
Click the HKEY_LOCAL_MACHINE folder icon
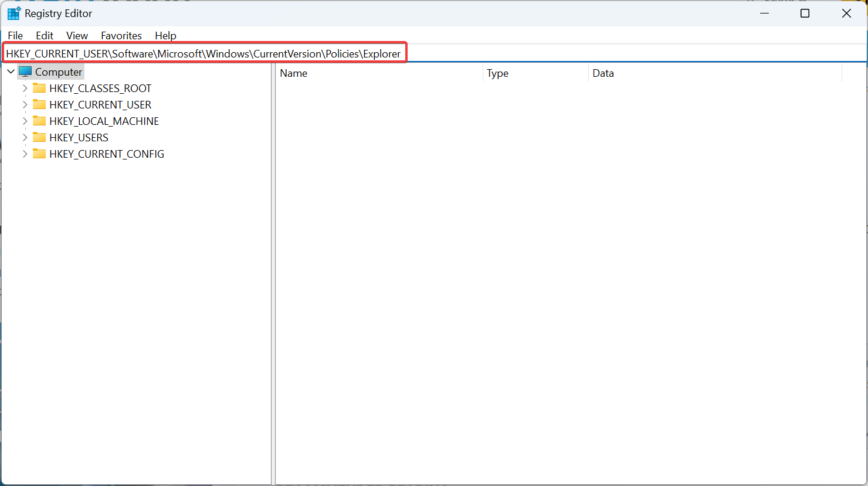click(39, 121)
